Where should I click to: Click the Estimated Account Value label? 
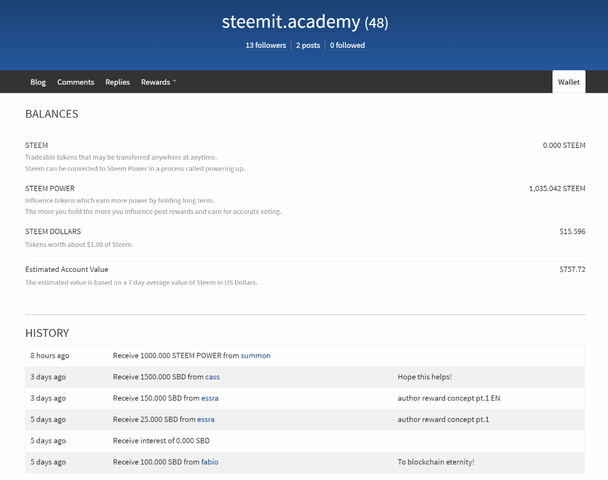pyautogui.click(x=67, y=269)
